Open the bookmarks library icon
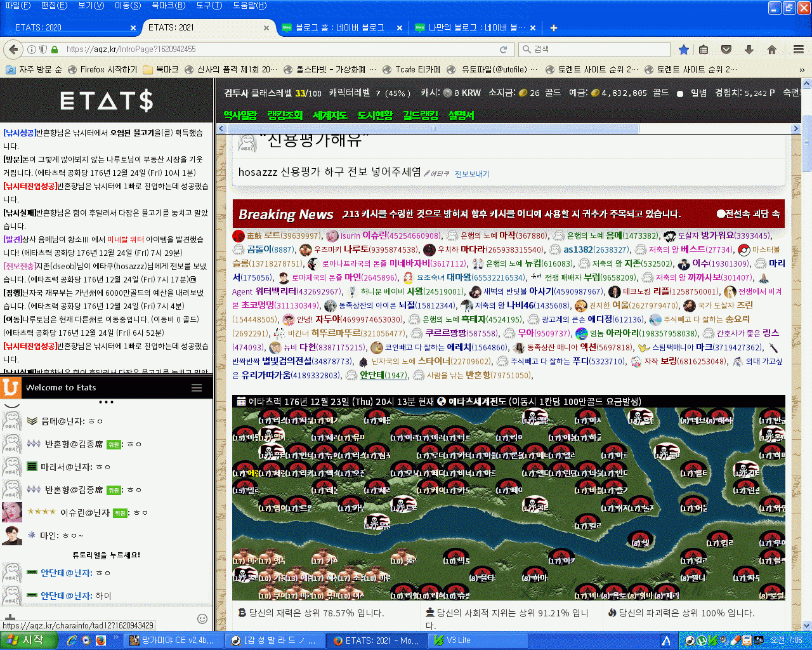This screenshot has height=650, width=812. click(704, 49)
